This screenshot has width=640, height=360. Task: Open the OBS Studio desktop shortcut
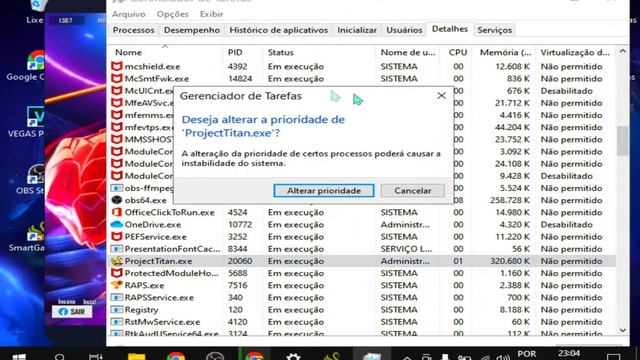point(35,180)
